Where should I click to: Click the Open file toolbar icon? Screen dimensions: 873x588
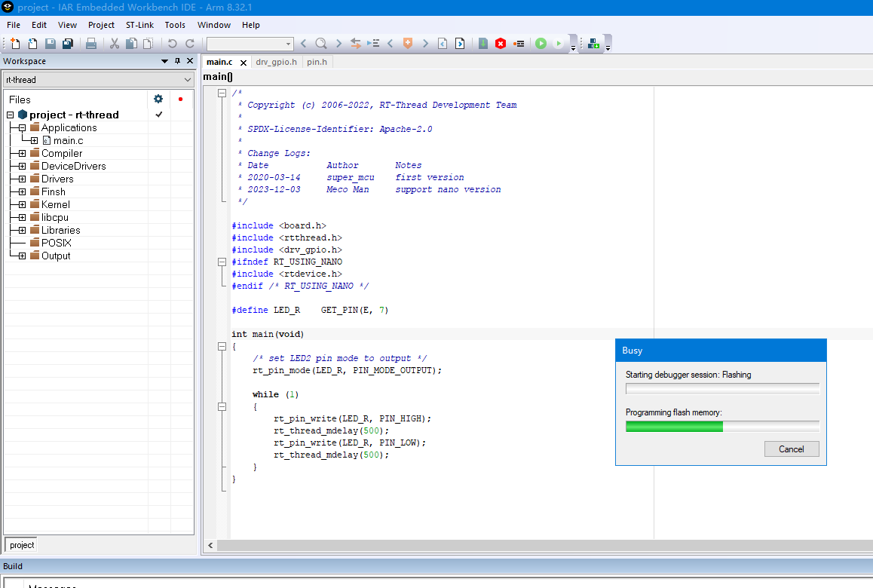point(33,44)
